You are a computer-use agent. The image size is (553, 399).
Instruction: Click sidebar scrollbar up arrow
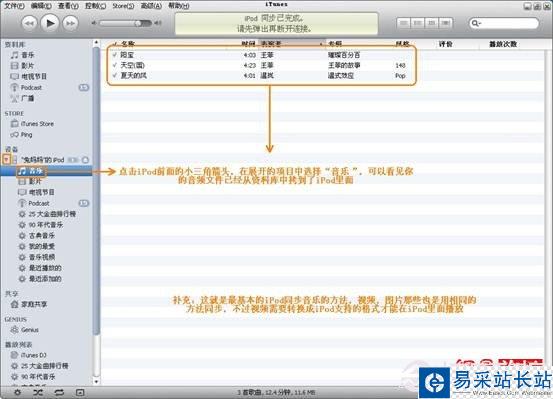[96, 43]
